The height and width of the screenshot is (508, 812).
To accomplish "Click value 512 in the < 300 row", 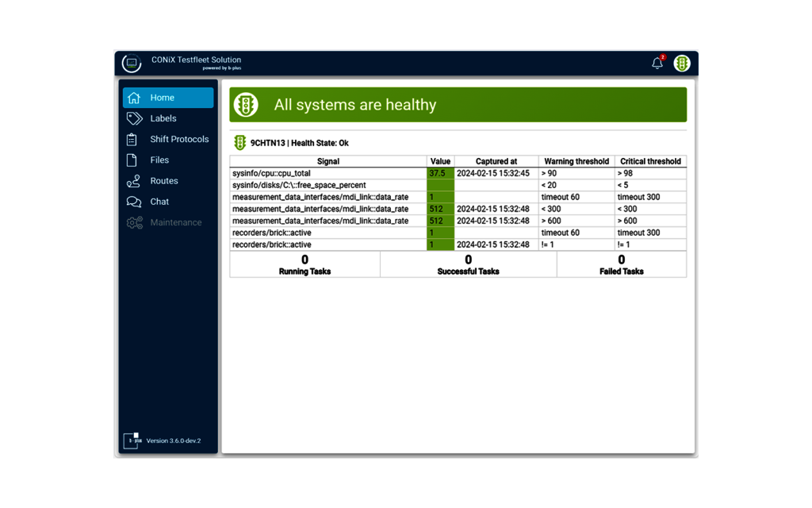I will 440,209.
